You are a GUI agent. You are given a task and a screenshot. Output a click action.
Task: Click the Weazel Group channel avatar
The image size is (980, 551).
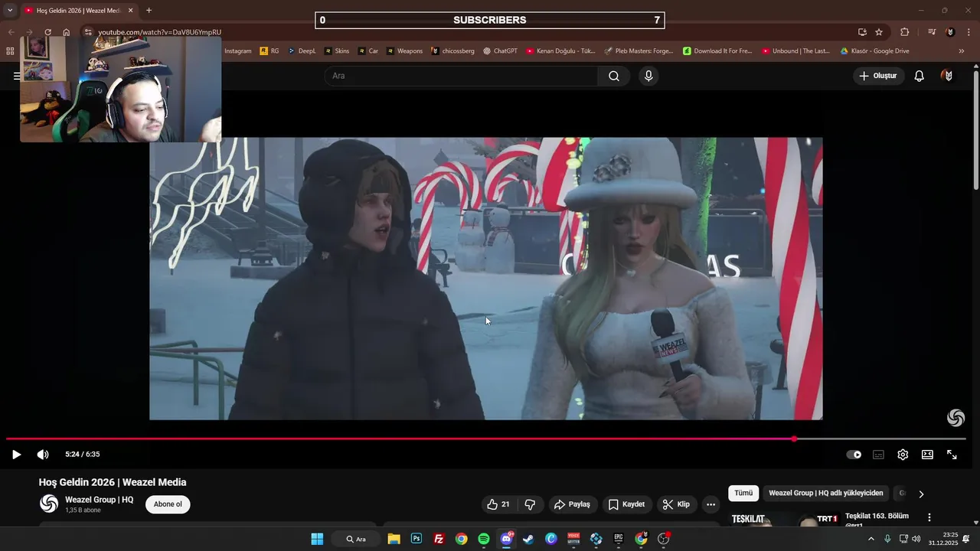tap(49, 504)
